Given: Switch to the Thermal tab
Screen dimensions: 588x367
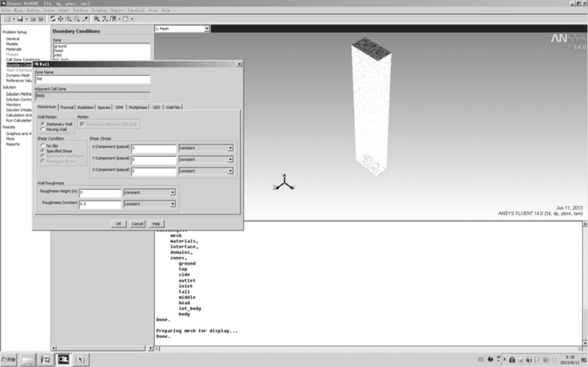Looking at the screenshot, I should [x=67, y=107].
